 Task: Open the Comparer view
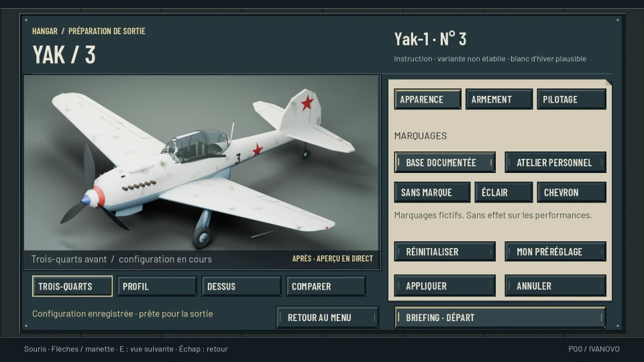click(326, 286)
